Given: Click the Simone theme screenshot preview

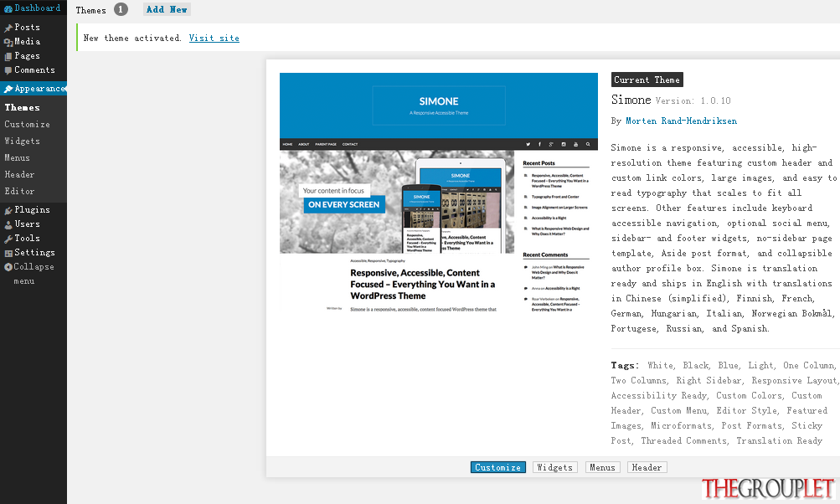Looking at the screenshot, I should pyautogui.click(x=439, y=193).
